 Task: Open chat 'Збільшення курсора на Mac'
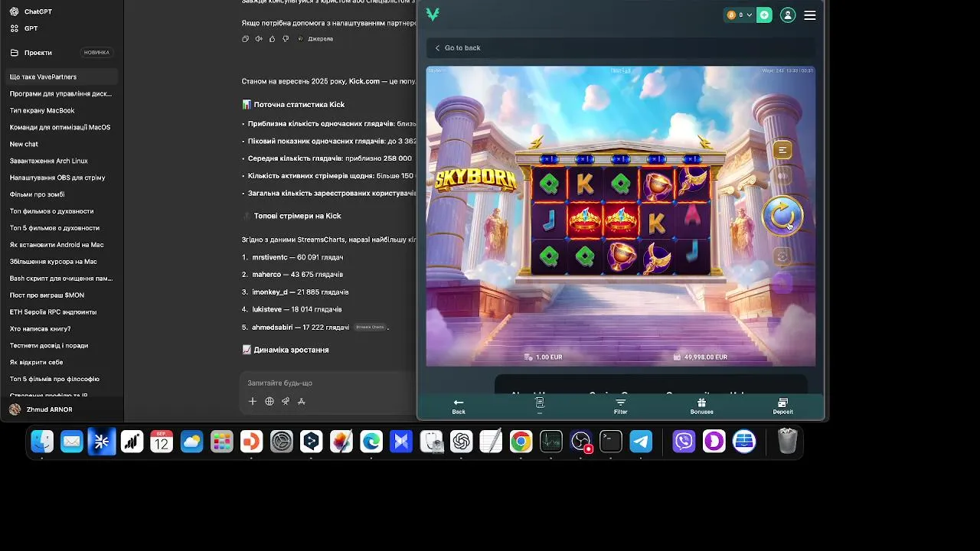(x=61, y=262)
